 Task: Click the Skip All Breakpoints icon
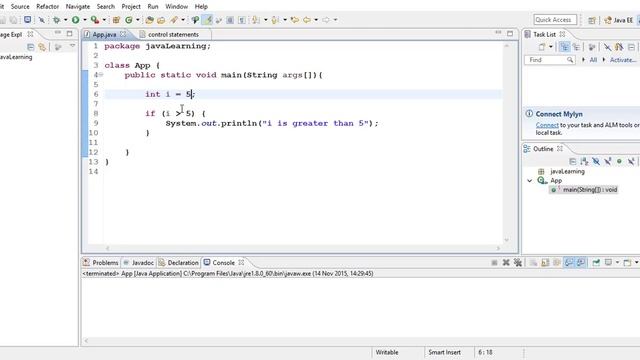(42, 20)
